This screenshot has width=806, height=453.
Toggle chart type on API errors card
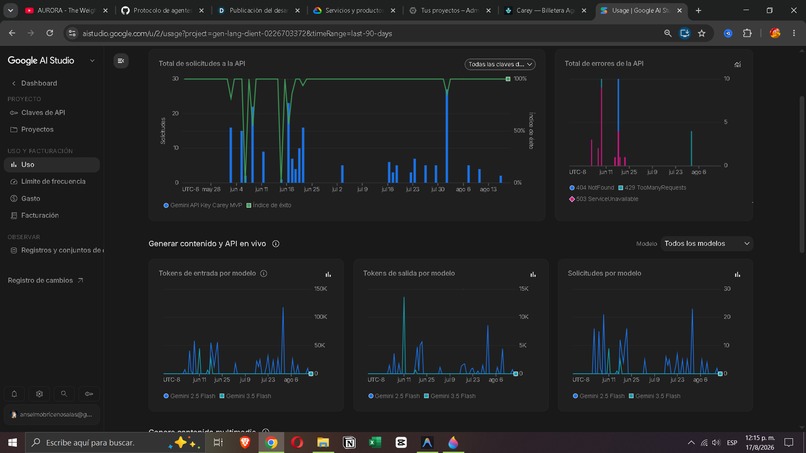(x=738, y=64)
